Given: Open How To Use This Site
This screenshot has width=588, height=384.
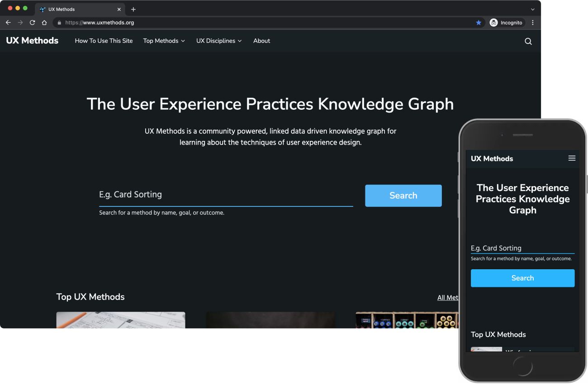Looking at the screenshot, I should pos(104,41).
